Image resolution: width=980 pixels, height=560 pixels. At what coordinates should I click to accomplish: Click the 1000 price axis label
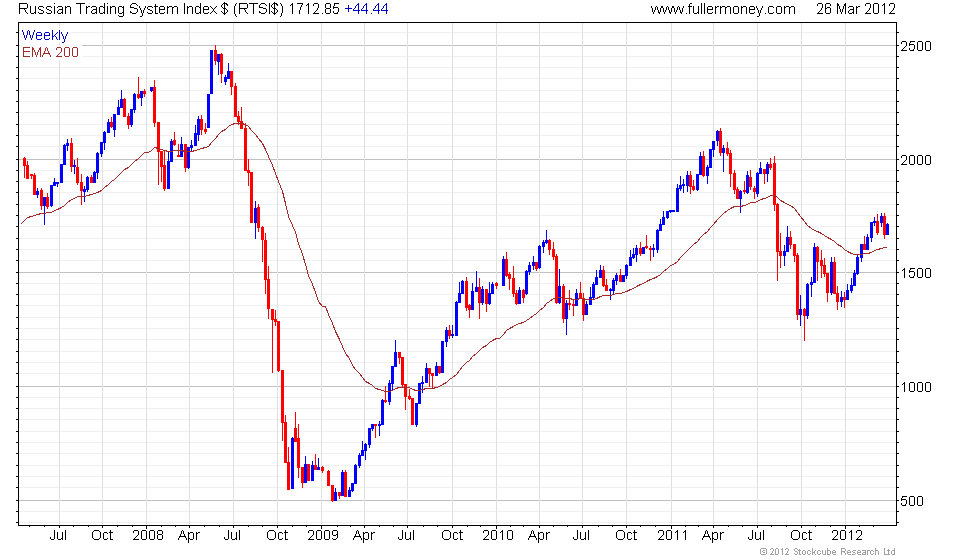[x=916, y=387]
